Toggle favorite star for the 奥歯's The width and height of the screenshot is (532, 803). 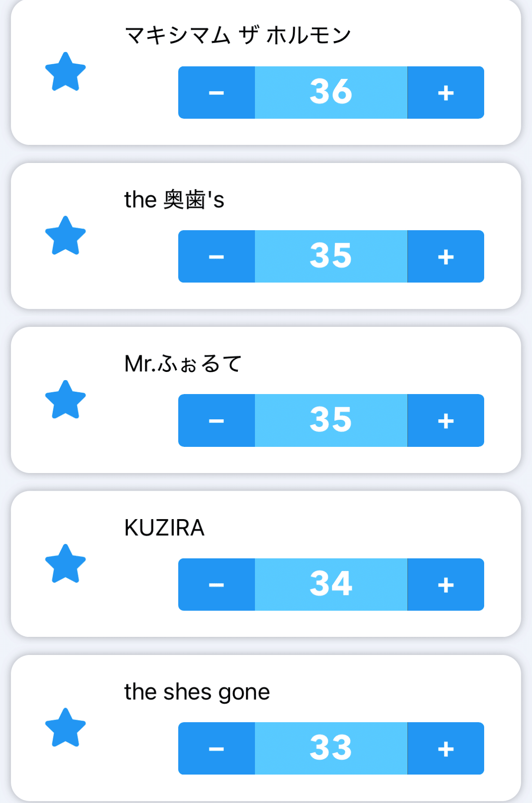[x=65, y=236]
